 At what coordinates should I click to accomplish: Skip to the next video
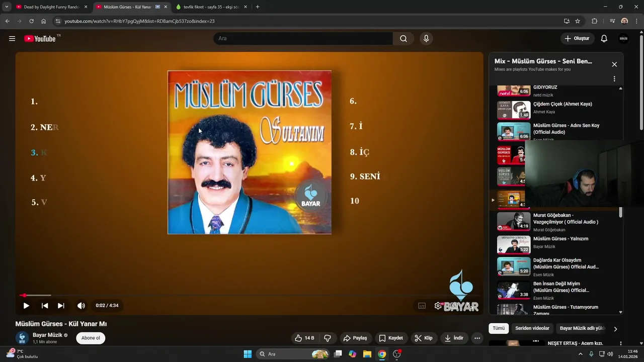61,305
